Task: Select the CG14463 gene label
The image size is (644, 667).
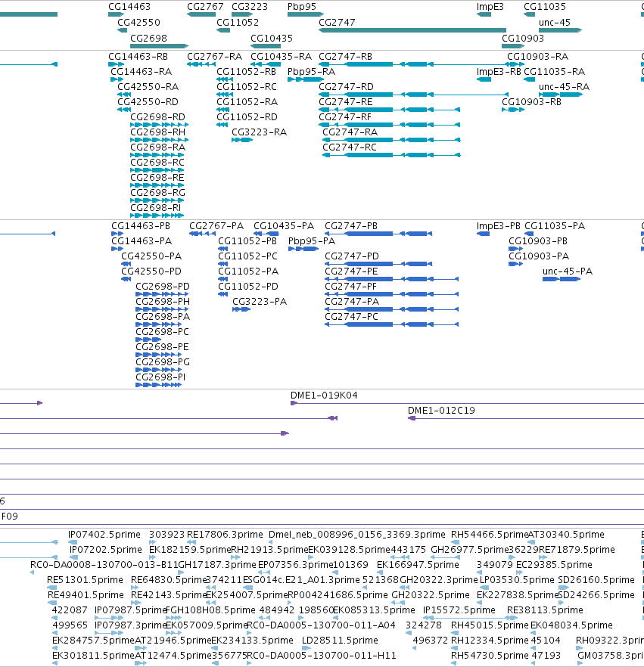Action: click(129, 7)
